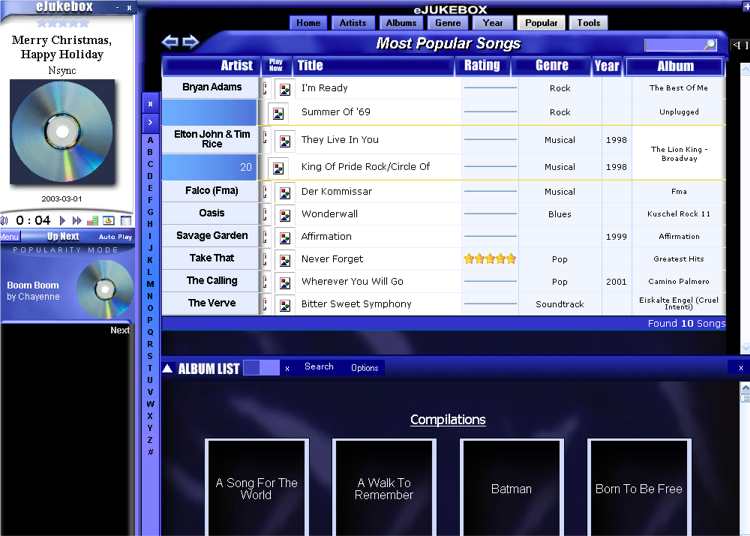Viewport: 750px width, 536px height.
Task: Play now icon for Der Kommissar
Action: 285,192
